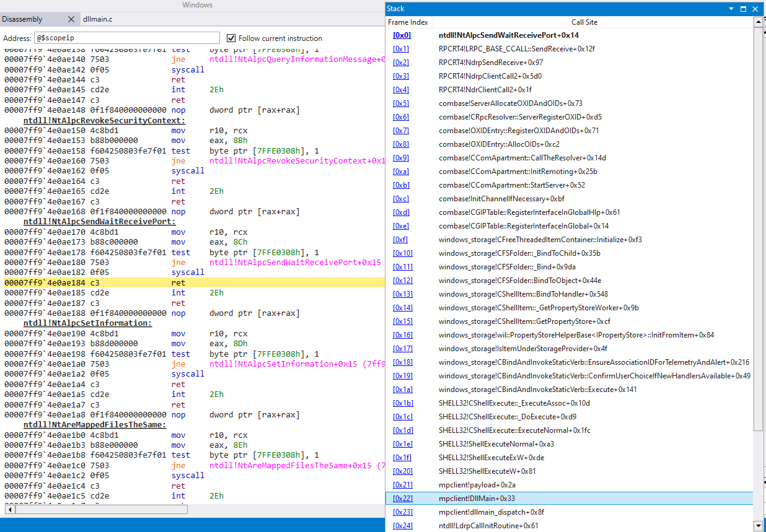766x532 pixels.
Task: Select call site SHELL32!ShellExecuteNormal+0xa3
Action: coord(496,444)
